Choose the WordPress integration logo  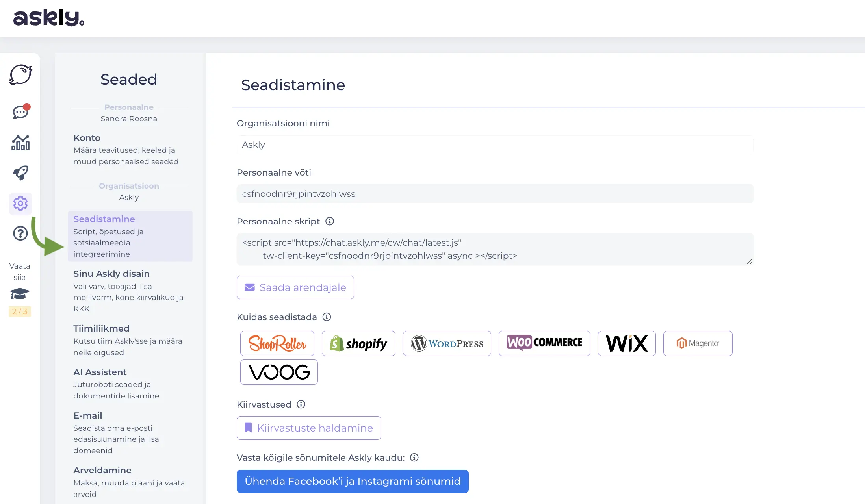[x=447, y=343]
